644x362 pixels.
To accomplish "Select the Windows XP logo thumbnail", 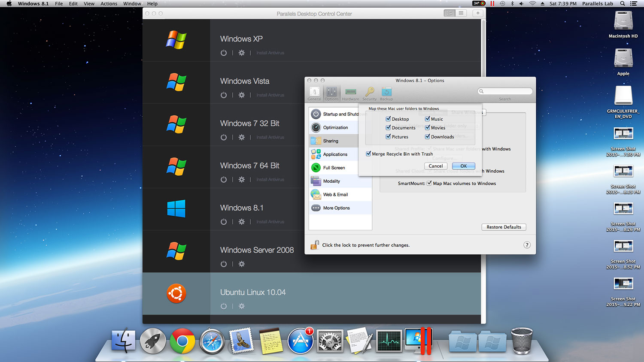I will coord(176,40).
